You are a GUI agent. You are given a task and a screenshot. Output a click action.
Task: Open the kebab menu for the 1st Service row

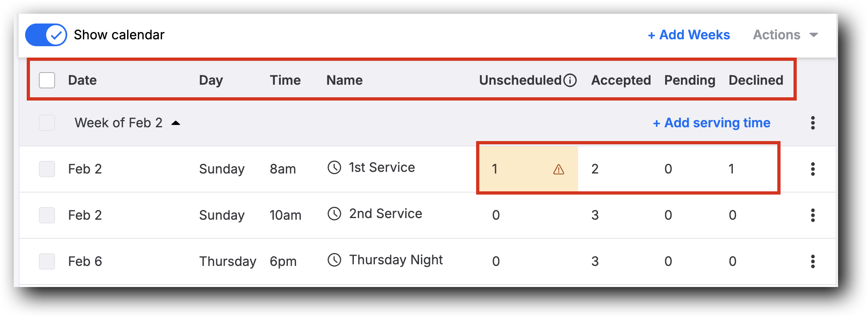point(813,169)
